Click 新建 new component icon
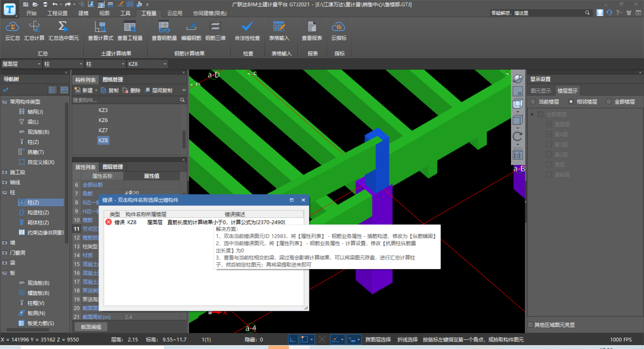Viewport: 644px width, 349px height. click(77, 90)
